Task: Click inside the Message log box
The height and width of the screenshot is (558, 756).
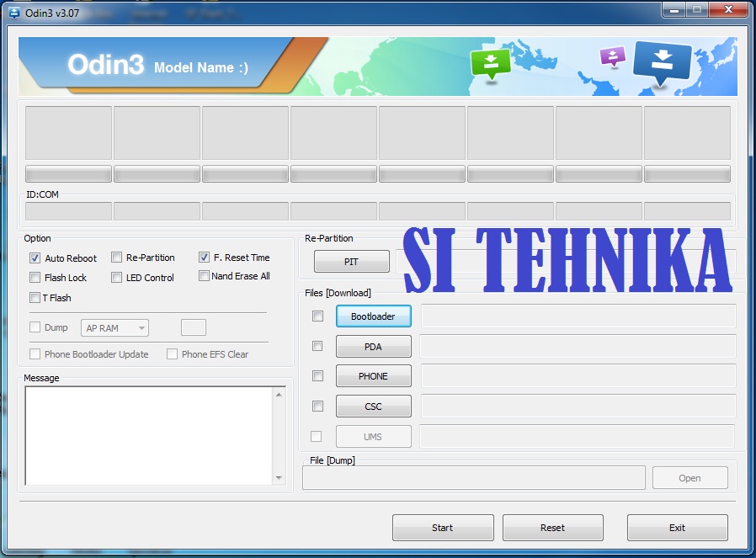Action: pos(149,436)
